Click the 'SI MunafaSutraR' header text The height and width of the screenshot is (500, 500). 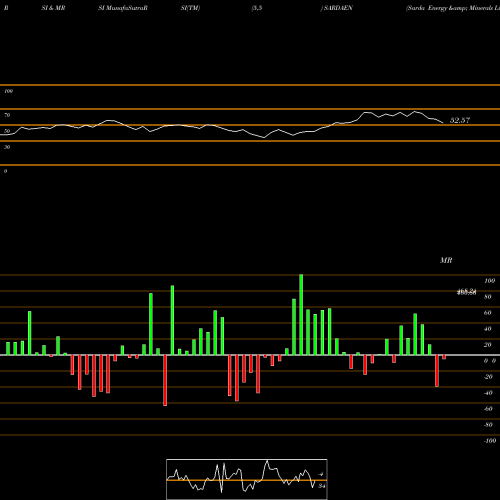[x=123, y=8]
